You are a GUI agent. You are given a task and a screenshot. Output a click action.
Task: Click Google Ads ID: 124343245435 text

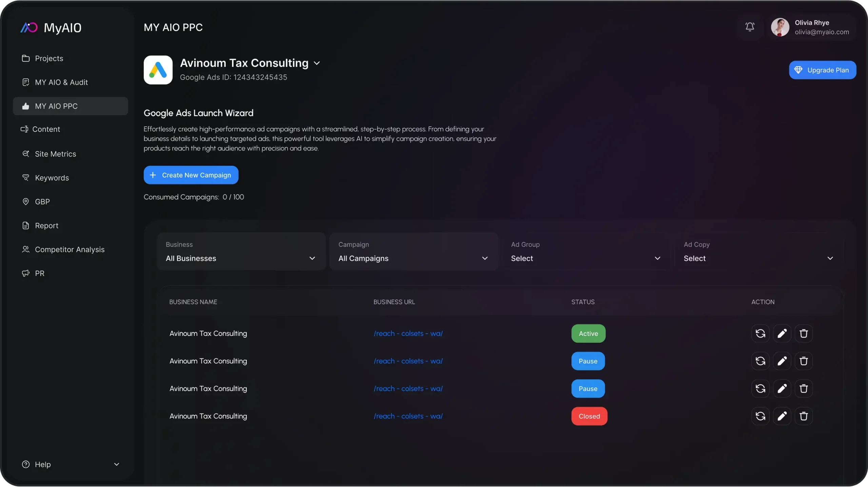pyautogui.click(x=234, y=77)
